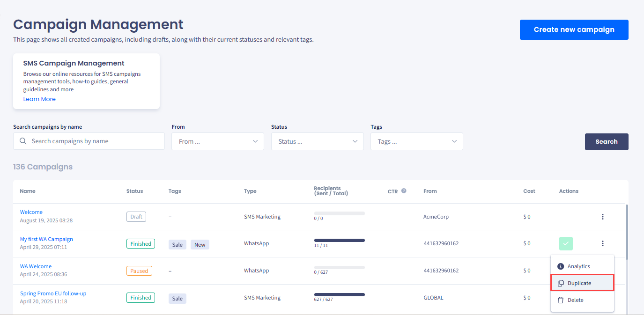The width and height of the screenshot is (644, 315).
Task: Click progress bar showing 0 / 0
Action: point(340,213)
